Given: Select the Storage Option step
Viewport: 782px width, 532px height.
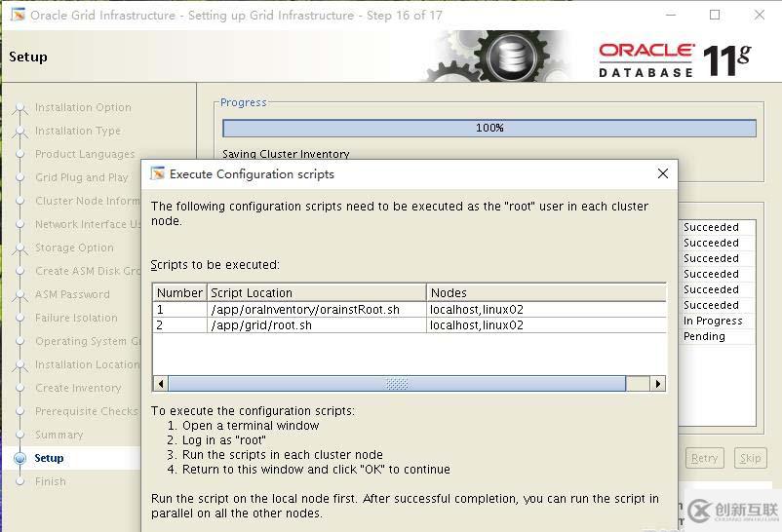Looking at the screenshot, I should [74, 247].
